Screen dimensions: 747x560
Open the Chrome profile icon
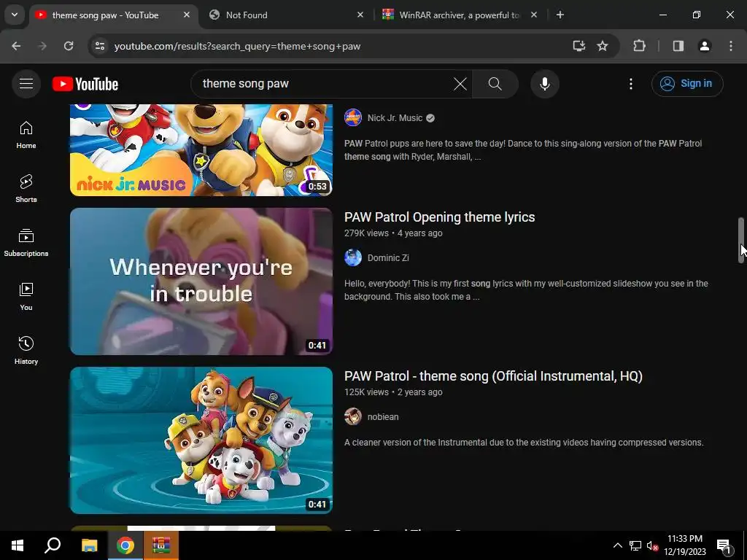(x=704, y=46)
